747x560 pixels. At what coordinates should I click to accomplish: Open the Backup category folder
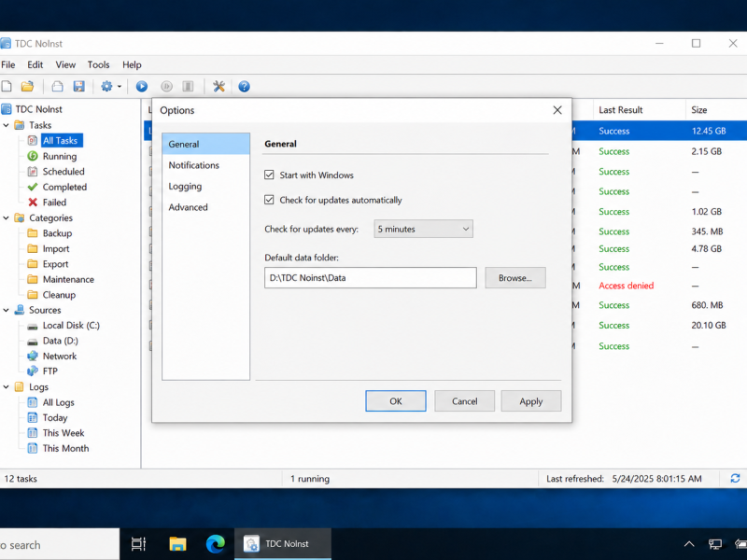[57, 233]
